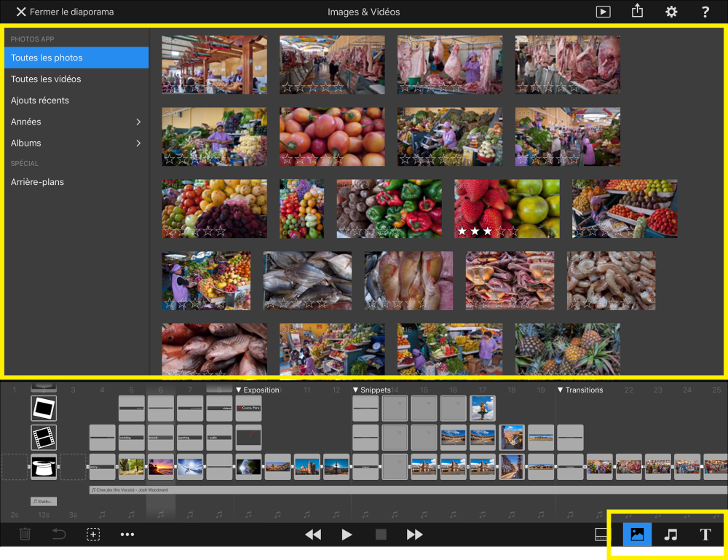Select the sunset slide in timeline
The width and height of the screenshot is (728, 560).
(161, 467)
